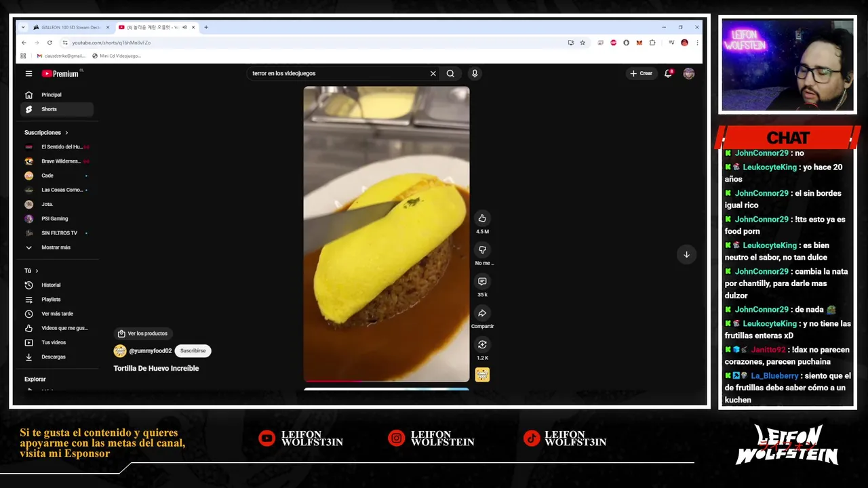The image size is (868, 488).
Task: Select Shorts in the sidebar
Action: pyautogui.click(x=58, y=109)
